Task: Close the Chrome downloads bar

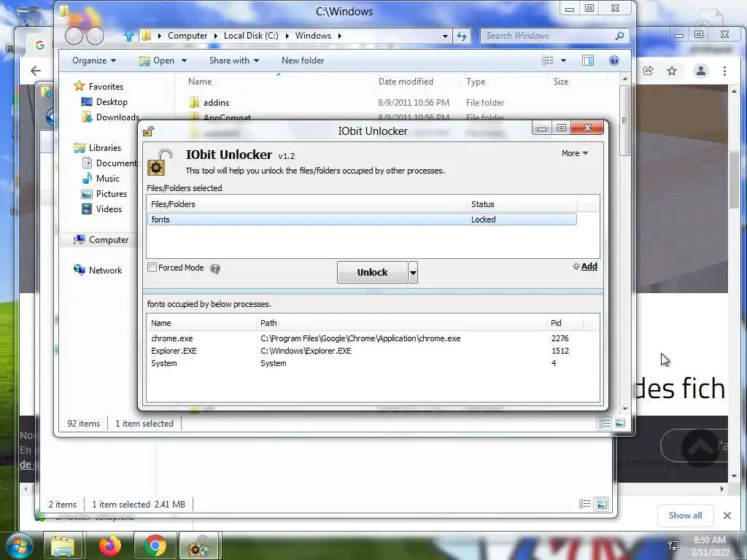Action: pyautogui.click(x=727, y=516)
